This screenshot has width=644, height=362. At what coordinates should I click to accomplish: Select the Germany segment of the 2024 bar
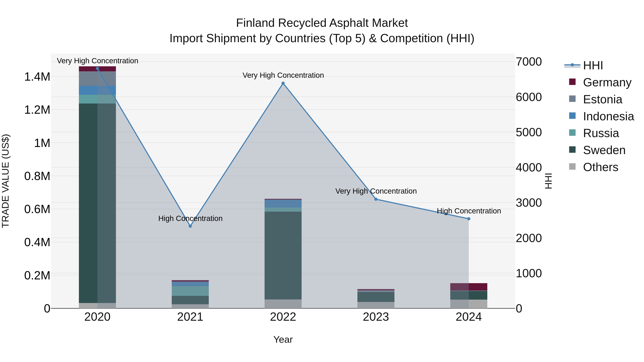(x=469, y=287)
